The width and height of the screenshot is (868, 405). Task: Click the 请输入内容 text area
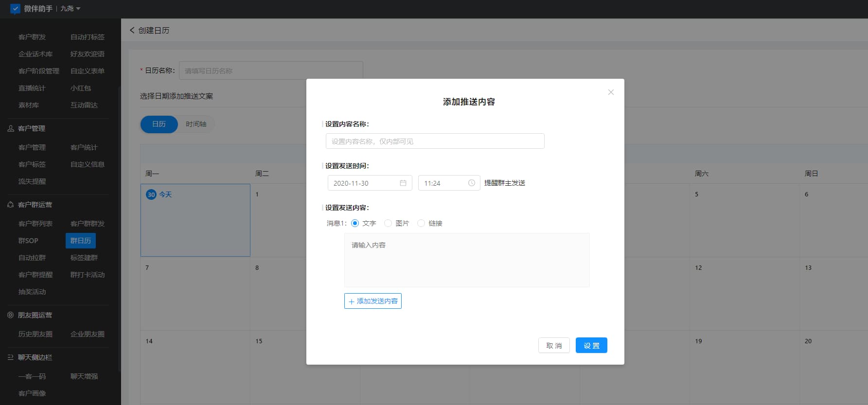[467, 260]
